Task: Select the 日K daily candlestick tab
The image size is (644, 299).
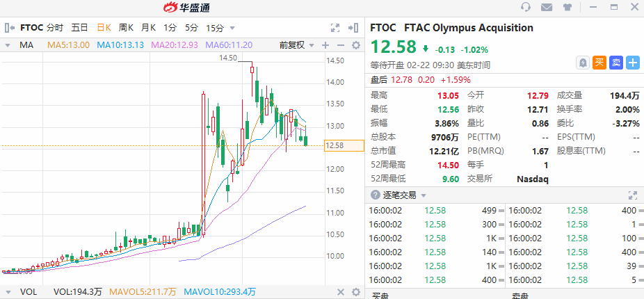Action: [104, 28]
